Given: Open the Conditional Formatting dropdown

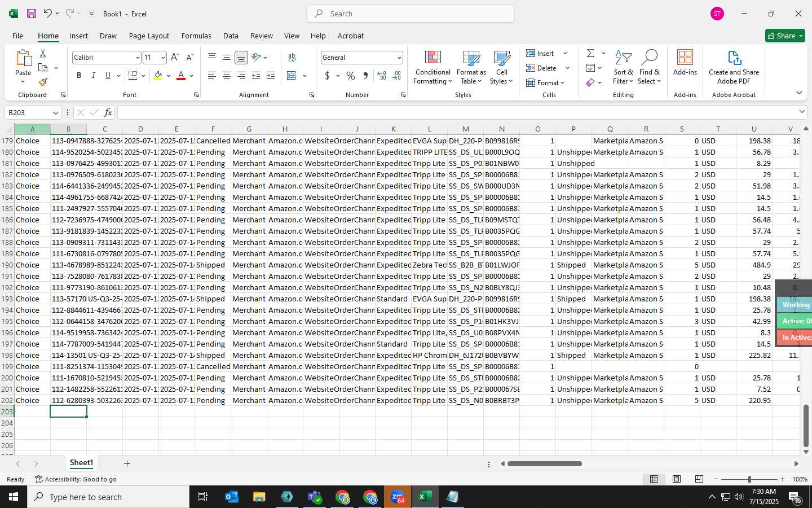Looking at the screenshot, I should click(433, 68).
